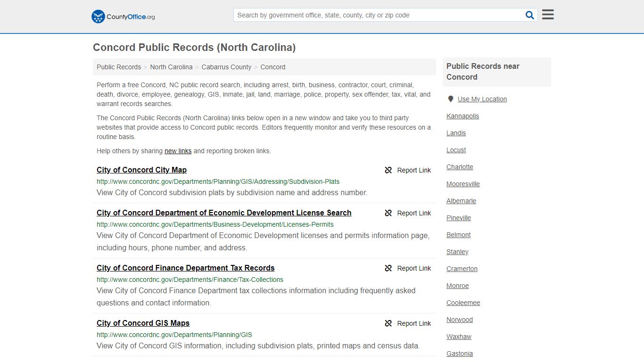The height and width of the screenshot is (362, 644).
Task: Open Economic Development License Search title
Action: click(224, 213)
